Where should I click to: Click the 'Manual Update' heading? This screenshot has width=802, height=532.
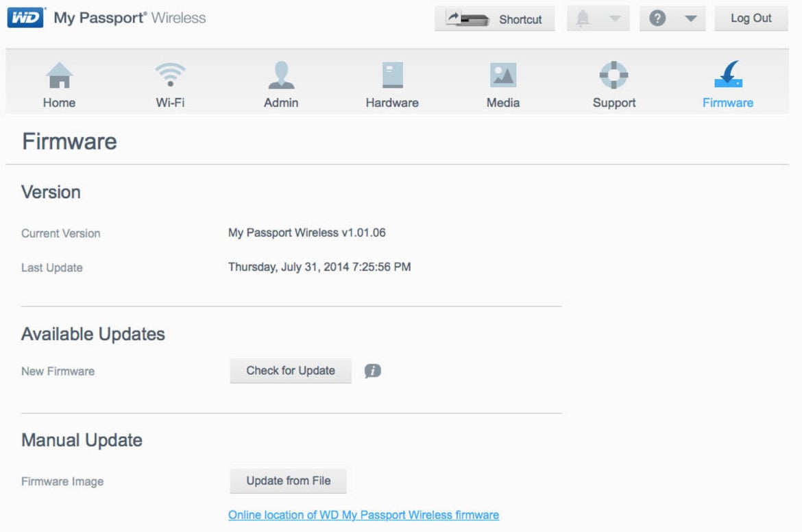(82, 440)
